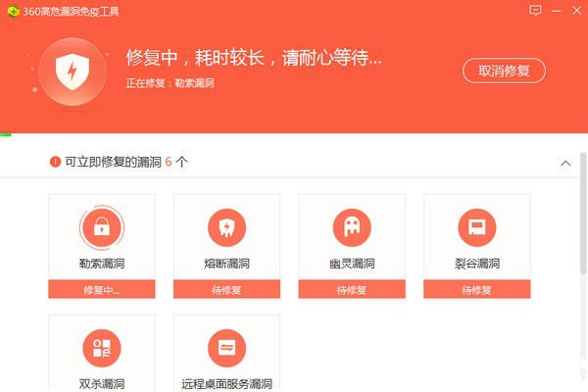Screen dimensions: 588x392
Task: Click the orange exclamation warning icon
Action: pyautogui.click(x=55, y=162)
